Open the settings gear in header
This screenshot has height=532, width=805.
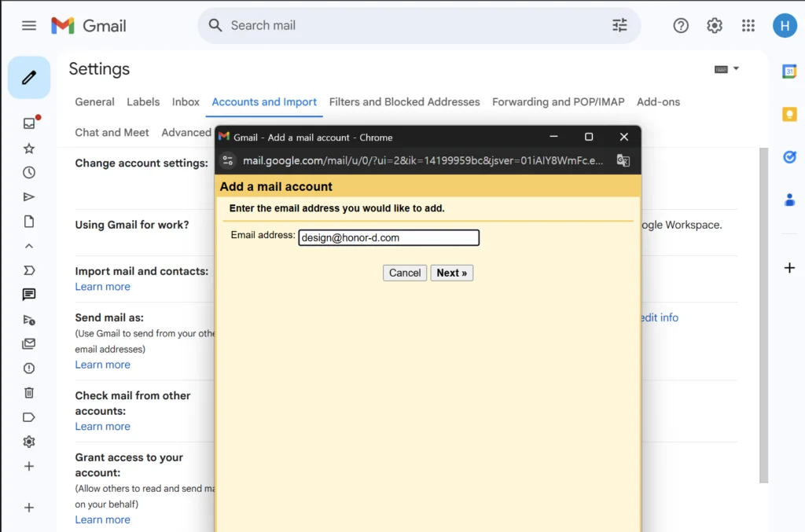tap(715, 25)
